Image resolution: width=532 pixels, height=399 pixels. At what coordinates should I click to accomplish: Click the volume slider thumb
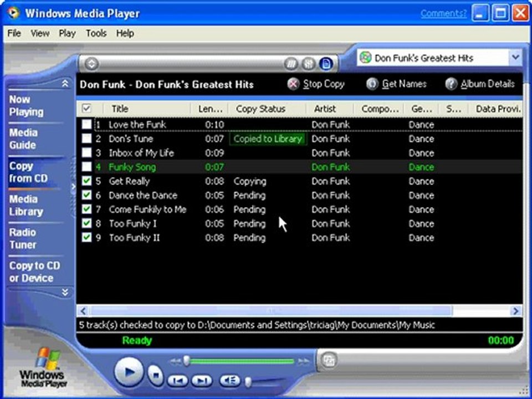[248, 382]
